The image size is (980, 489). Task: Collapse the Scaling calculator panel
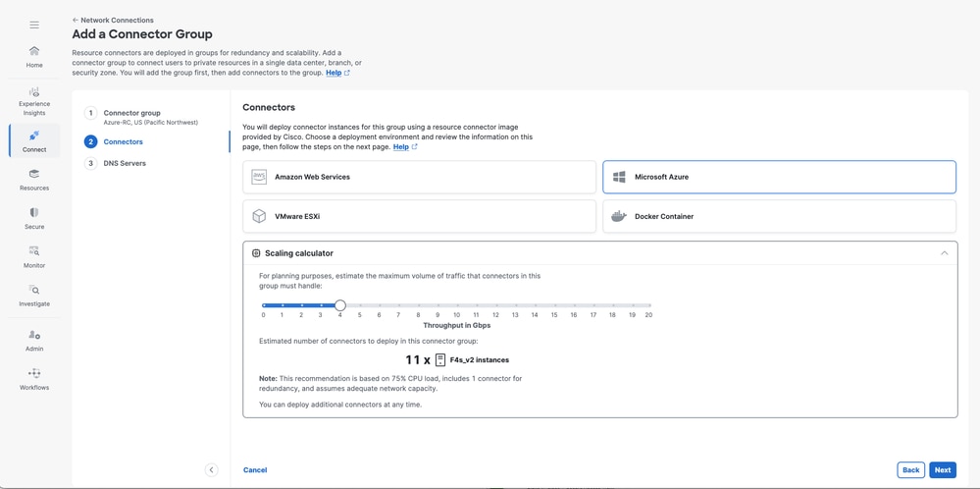pyautogui.click(x=944, y=253)
